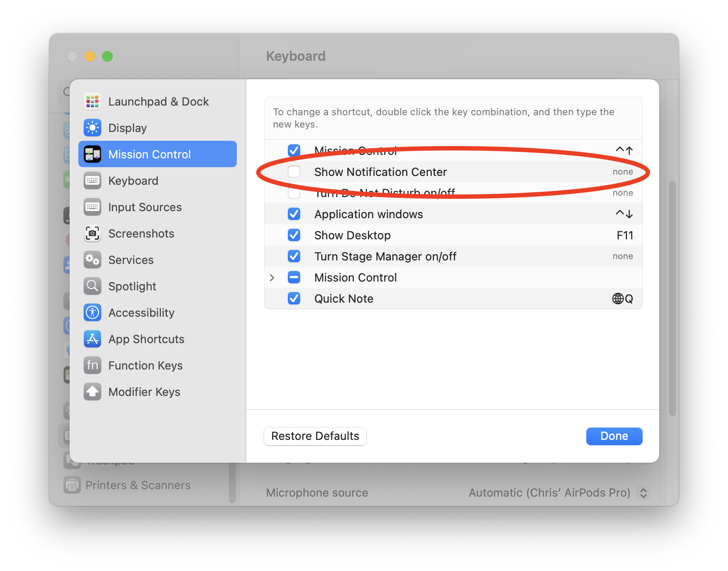Viewport: 728px width, 571px height.
Task: Click Printers & Scanners in background sidebar
Action: [x=138, y=485]
